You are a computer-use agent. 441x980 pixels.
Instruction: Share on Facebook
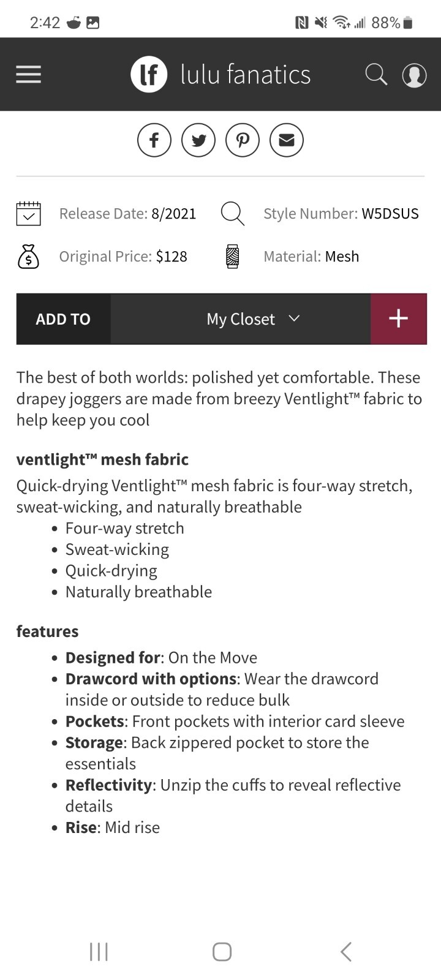coord(154,140)
